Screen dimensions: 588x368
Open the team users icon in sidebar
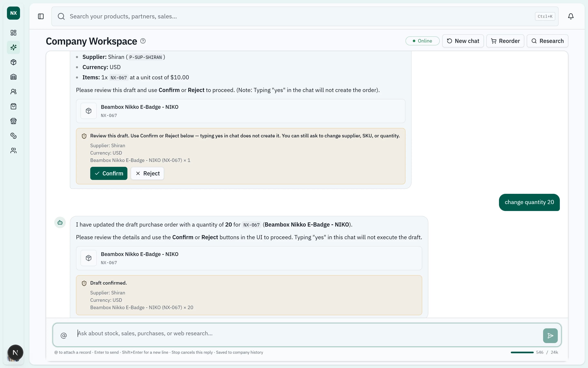13,150
